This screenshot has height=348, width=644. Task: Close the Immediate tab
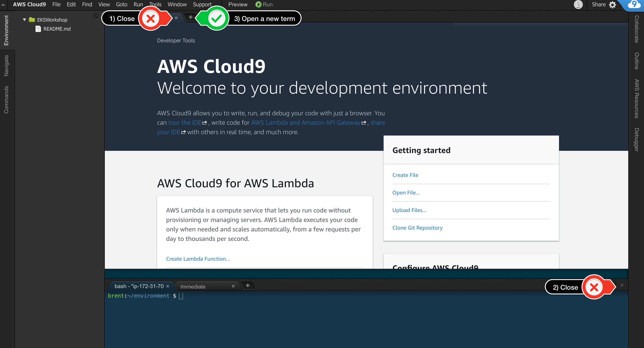(x=233, y=286)
